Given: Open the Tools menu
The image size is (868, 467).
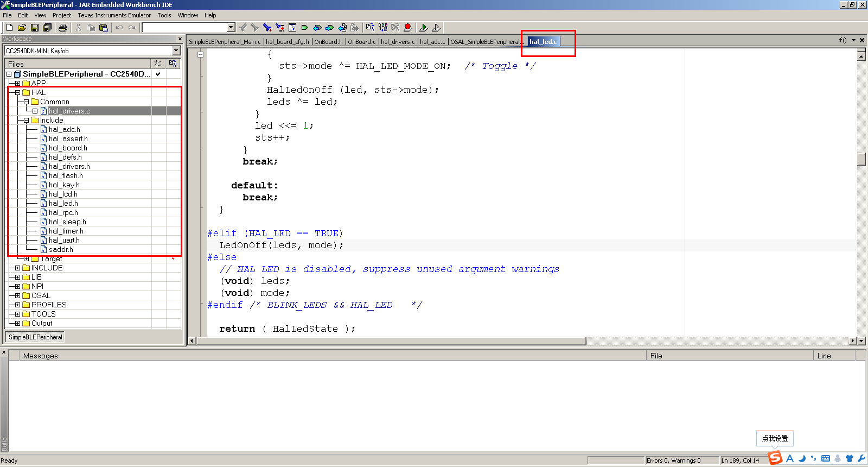Looking at the screenshot, I should click(164, 15).
